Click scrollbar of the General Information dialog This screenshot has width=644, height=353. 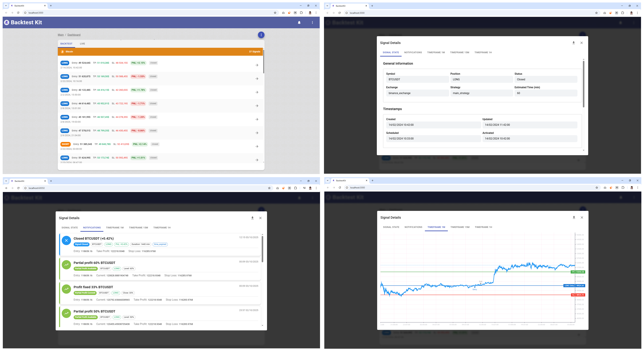(x=584, y=84)
